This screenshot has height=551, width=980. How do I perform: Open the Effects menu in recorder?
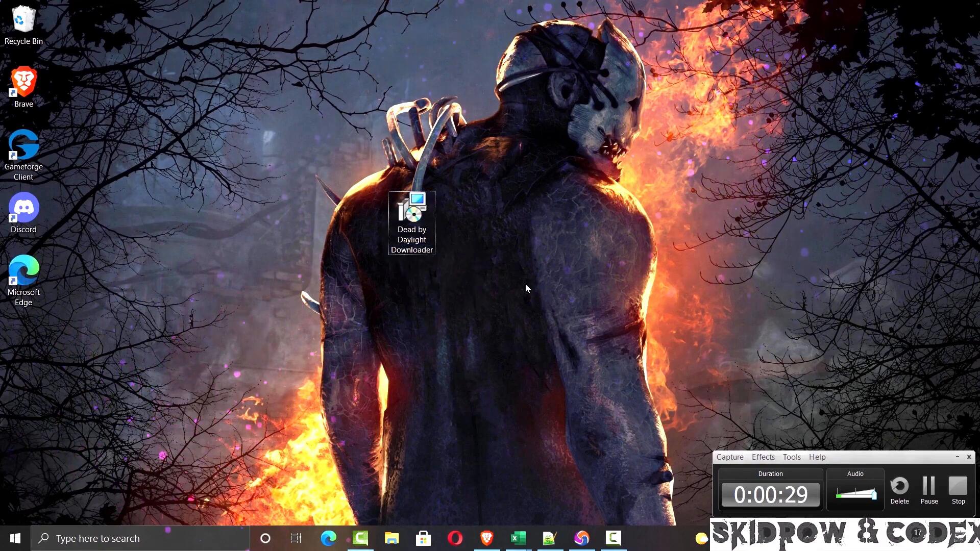pyautogui.click(x=763, y=457)
